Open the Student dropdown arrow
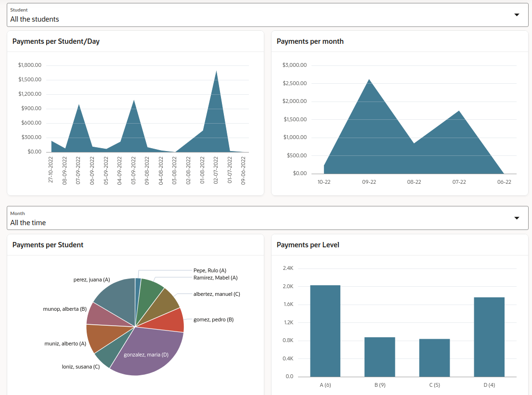Image resolution: width=532 pixels, height=395 pixels. 517,15
